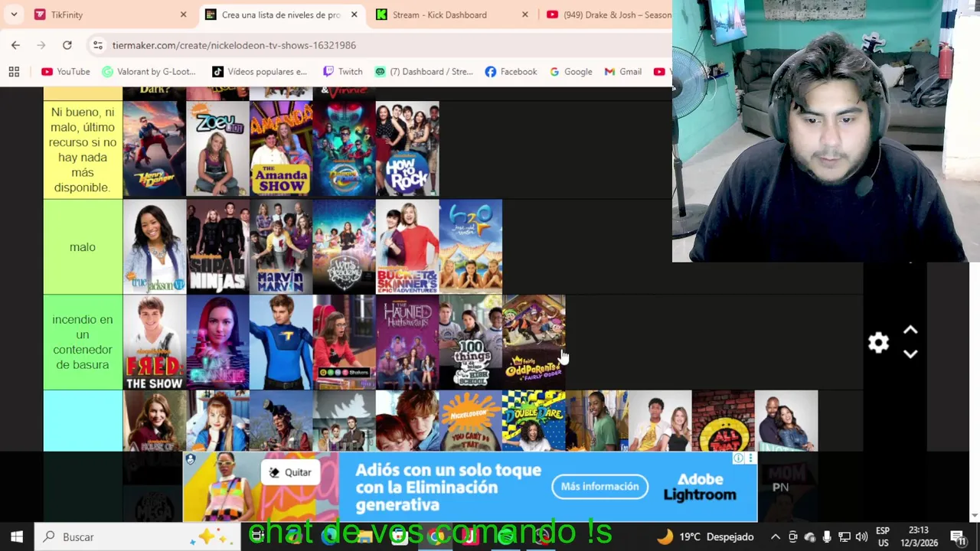Select the Thundermans blue suit thumbnail
The image size is (980, 551).
coord(281,342)
